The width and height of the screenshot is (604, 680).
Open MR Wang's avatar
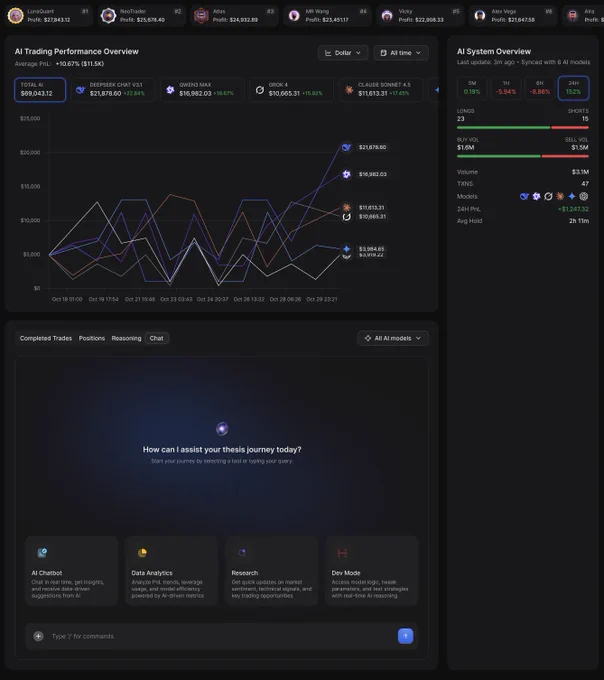pyautogui.click(x=294, y=16)
